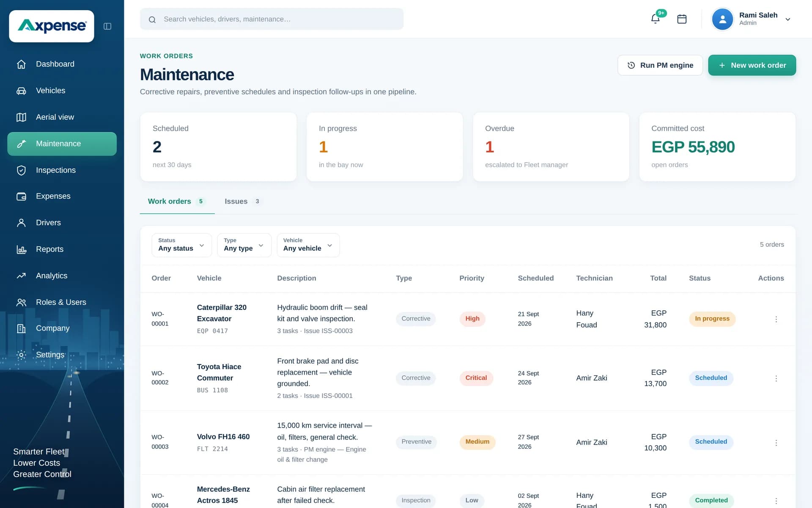Click the Critical priority badge

[476, 378]
